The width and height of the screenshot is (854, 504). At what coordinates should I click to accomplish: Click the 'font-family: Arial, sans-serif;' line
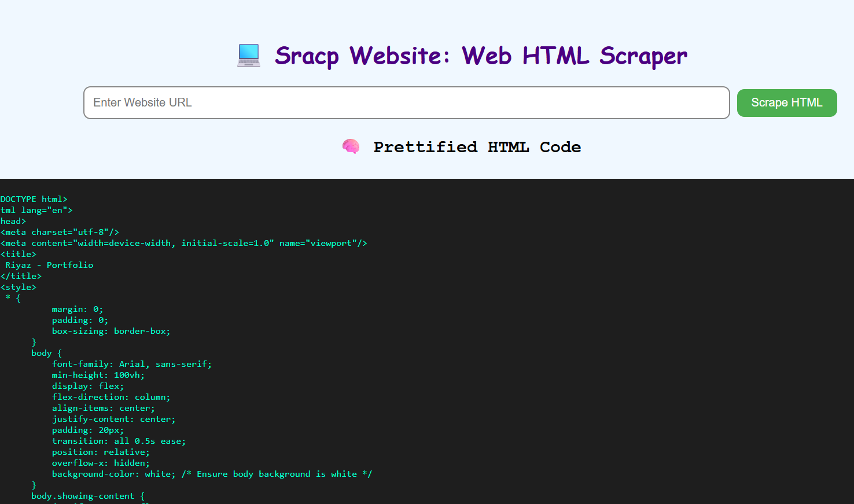[x=132, y=364]
